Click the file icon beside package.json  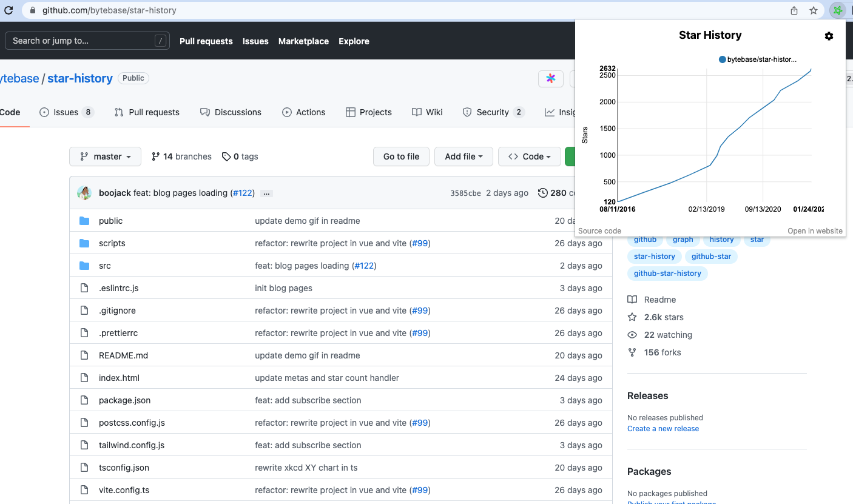[84, 400]
